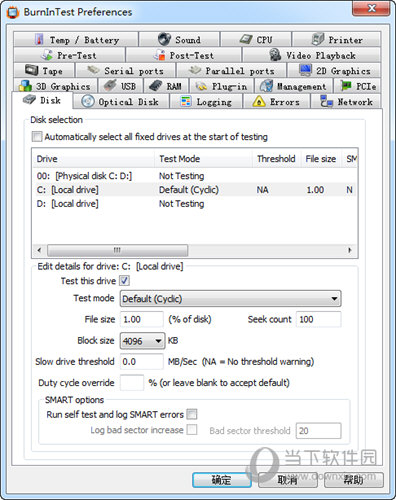Enable Run self test and log SMART errors
This screenshot has width=396, height=500.
[192, 414]
